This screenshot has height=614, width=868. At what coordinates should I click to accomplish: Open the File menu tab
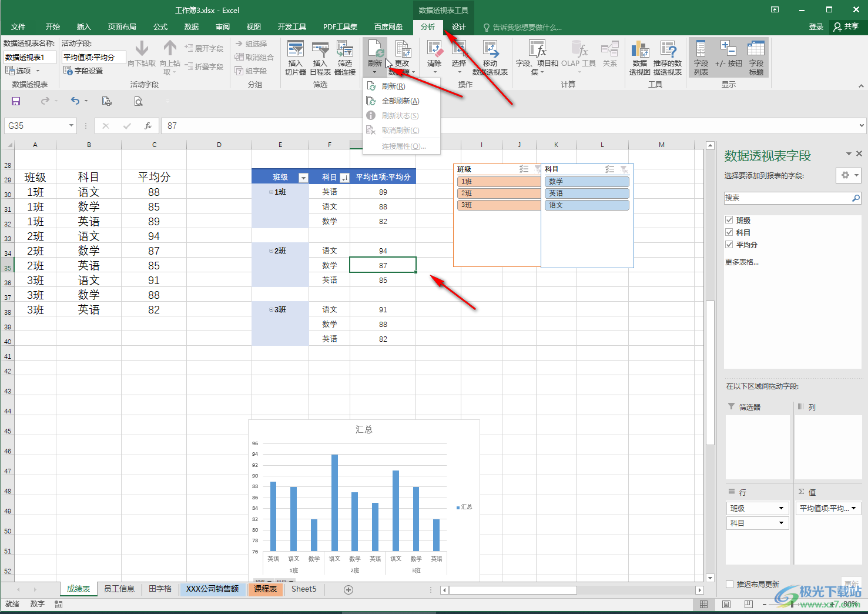click(18, 27)
